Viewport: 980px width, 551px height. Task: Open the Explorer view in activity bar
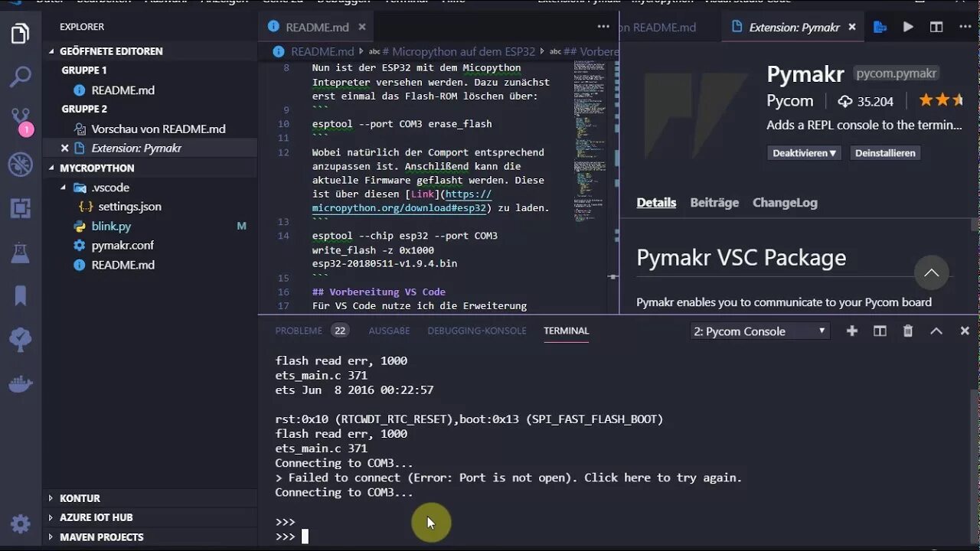21,34
